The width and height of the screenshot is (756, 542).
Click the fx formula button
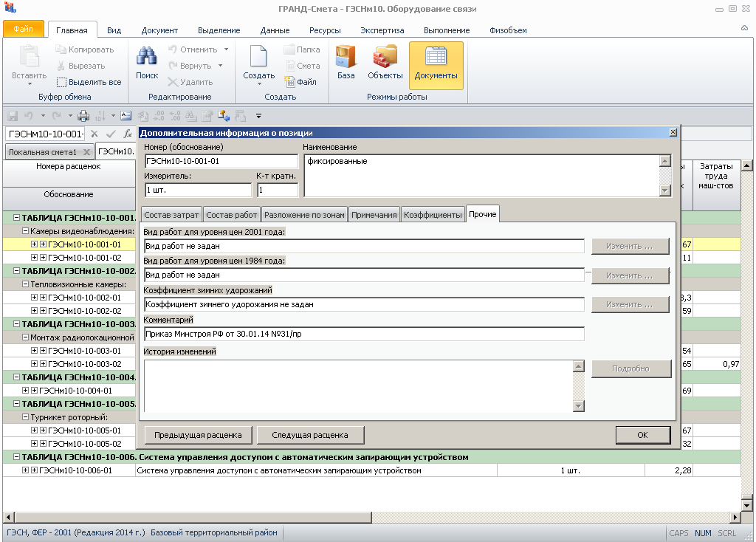click(128, 134)
